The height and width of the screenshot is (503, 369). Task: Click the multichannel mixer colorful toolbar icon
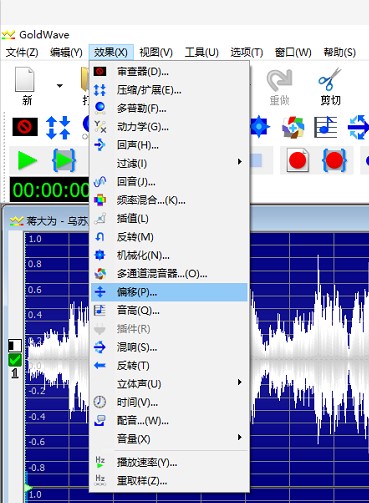point(293,127)
